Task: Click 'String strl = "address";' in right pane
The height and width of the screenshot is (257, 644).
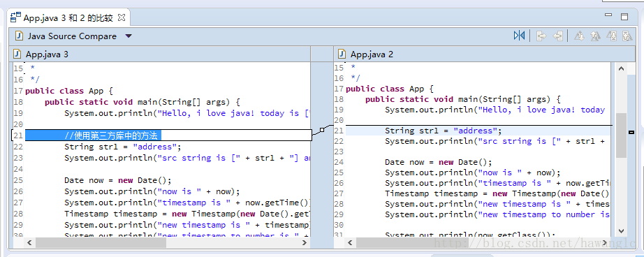Action: pos(443,131)
